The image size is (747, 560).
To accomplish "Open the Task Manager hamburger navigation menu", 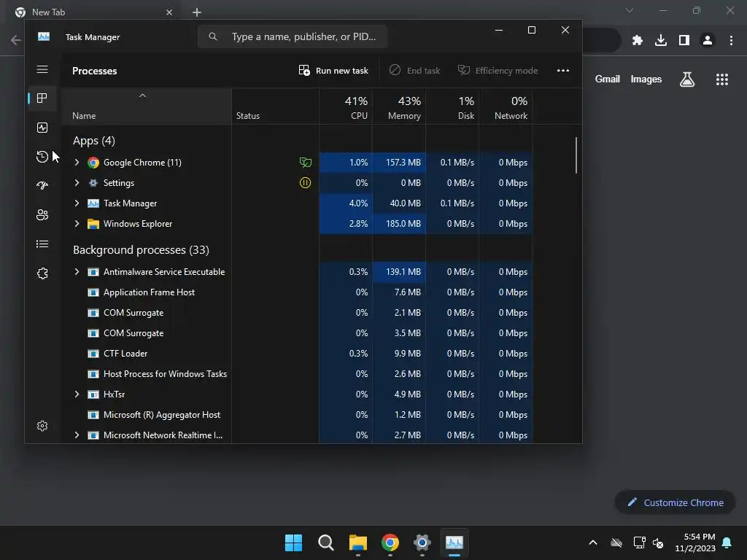I will (42, 69).
